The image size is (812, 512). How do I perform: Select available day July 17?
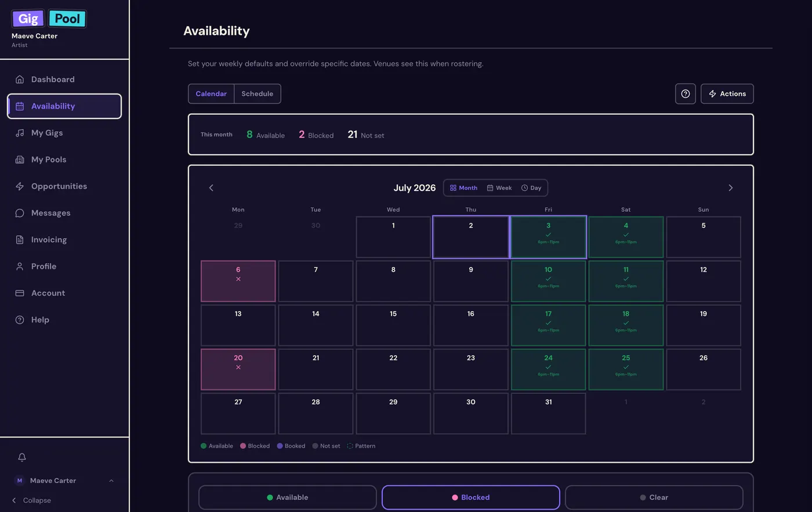coord(548,325)
